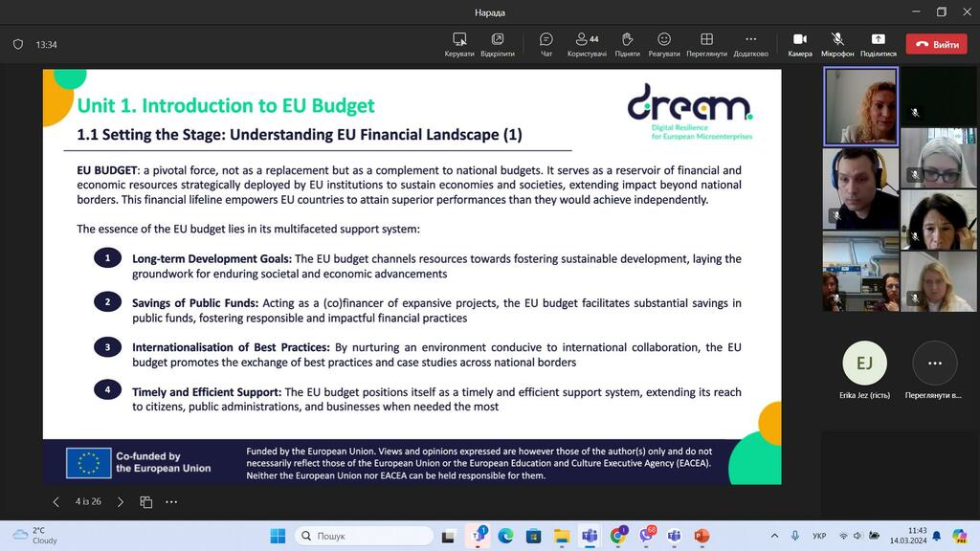The image size is (980, 551).
Task: Open the View (Переглянути) layout options
Action: tap(706, 44)
